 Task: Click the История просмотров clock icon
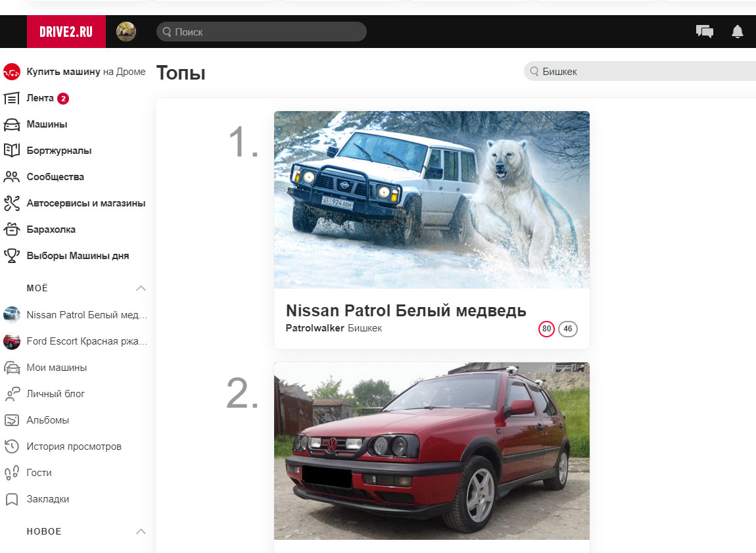[x=12, y=446]
